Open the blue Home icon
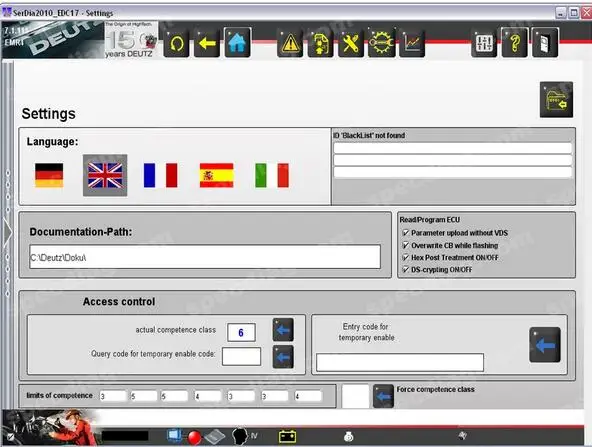Image resolution: width=592 pixels, height=447 pixels. click(x=237, y=43)
